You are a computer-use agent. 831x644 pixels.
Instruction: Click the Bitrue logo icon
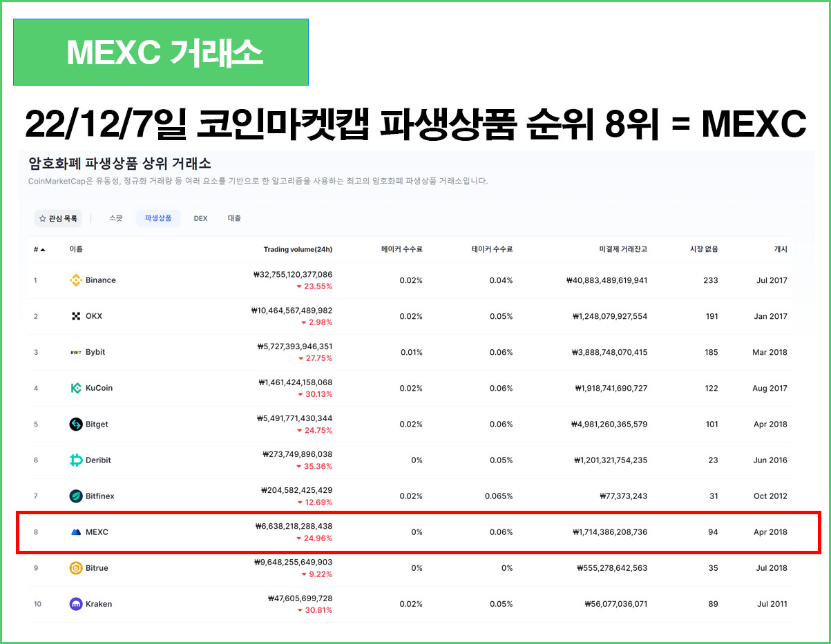(x=76, y=568)
